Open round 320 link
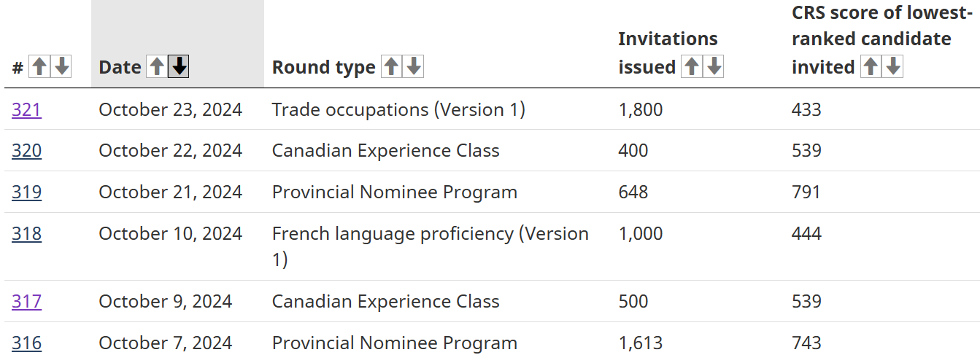Screen dimensions: 980x363 [x=26, y=151]
